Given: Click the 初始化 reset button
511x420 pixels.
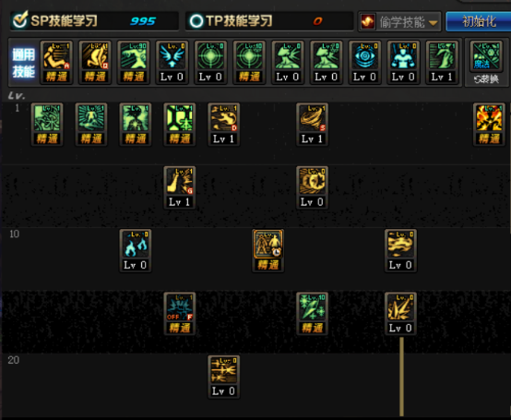Looking at the screenshot, I should [x=479, y=21].
